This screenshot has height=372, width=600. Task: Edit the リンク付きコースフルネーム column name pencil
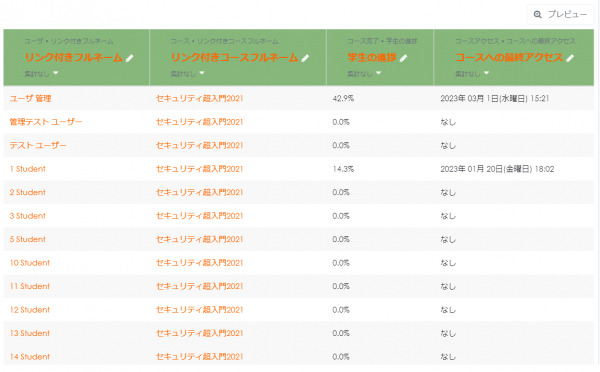click(x=305, y=58)
